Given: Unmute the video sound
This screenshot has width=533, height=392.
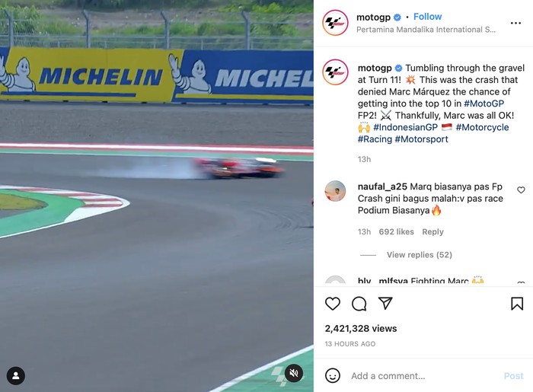Looking at the screenshot, I should 294,374.
